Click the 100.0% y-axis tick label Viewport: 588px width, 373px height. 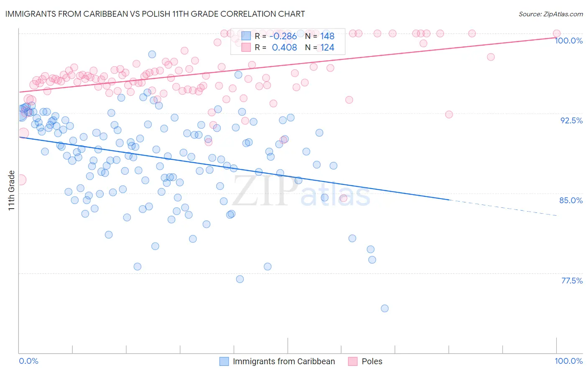(x=569, y=41)
